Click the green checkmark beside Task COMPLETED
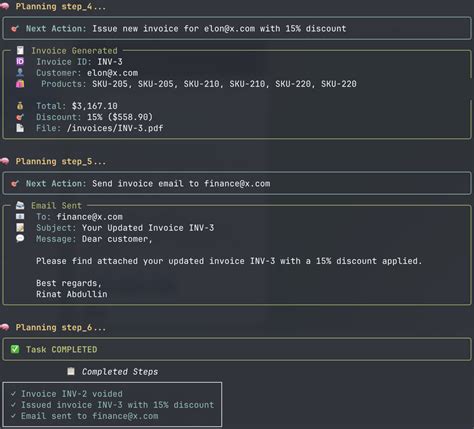 [x=15, y=349]
